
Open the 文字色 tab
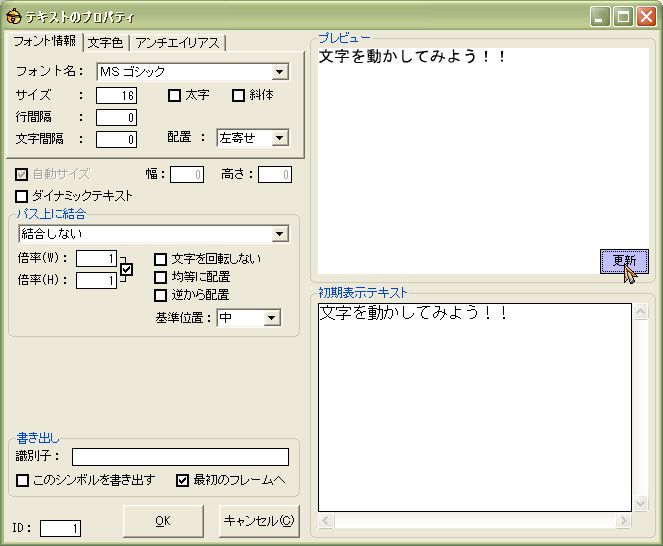tap(105, 43)
